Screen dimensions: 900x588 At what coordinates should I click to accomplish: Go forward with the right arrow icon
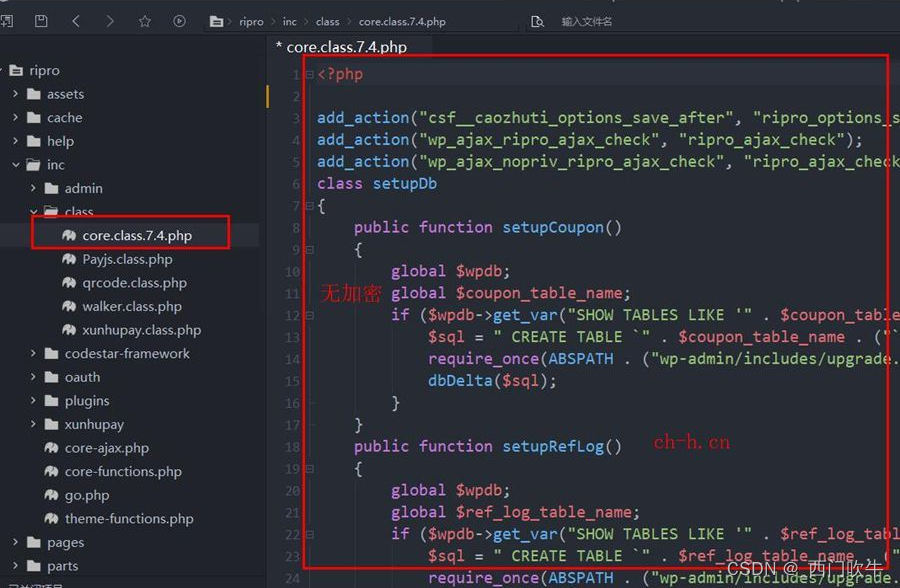pyautogui.click(x=110, y=21)
